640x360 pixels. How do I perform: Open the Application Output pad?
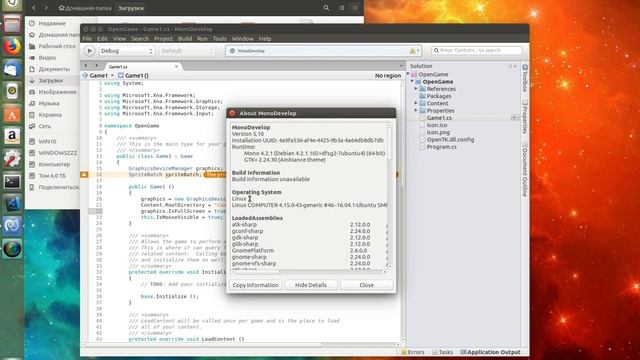pyautogui.click(x=491, y=352)
